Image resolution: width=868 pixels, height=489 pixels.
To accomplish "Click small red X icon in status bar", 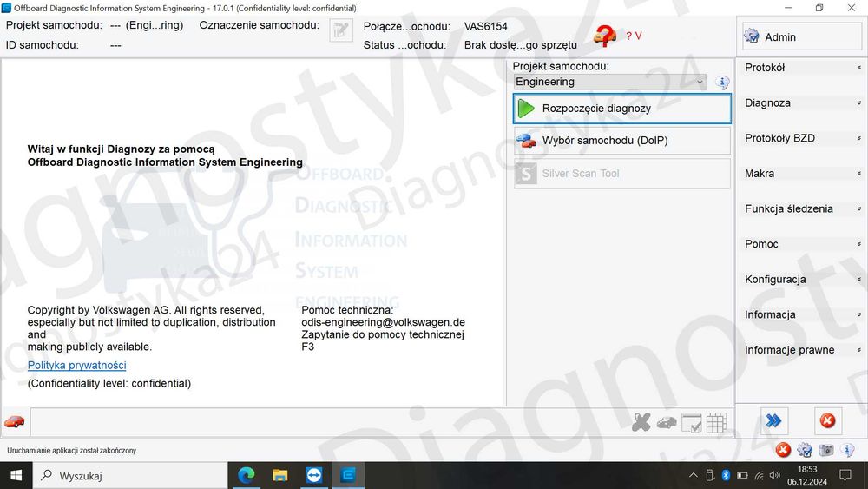I will [783, 450].
